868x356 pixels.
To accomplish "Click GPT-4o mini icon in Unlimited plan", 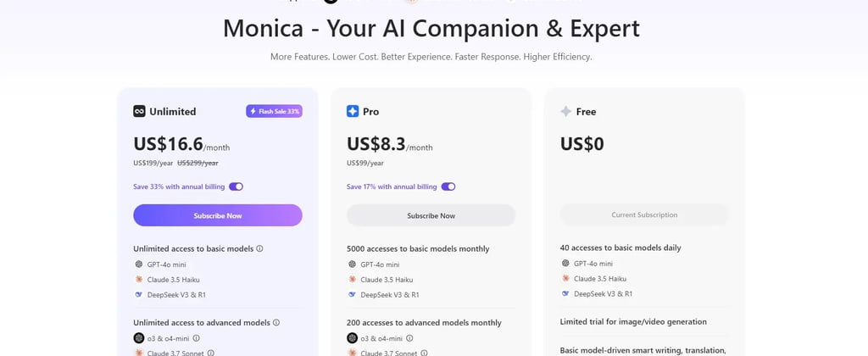I will tap(138, 264).
